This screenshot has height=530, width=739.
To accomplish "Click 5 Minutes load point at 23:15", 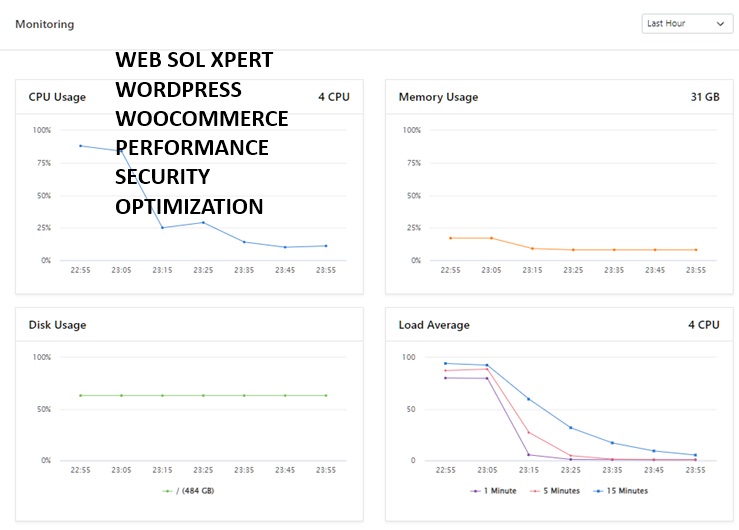I will tap(528, 432).
